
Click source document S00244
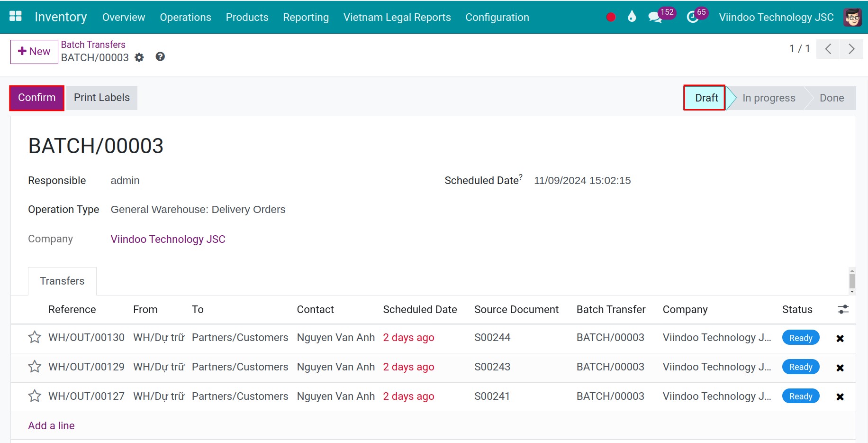click(492, 337)
